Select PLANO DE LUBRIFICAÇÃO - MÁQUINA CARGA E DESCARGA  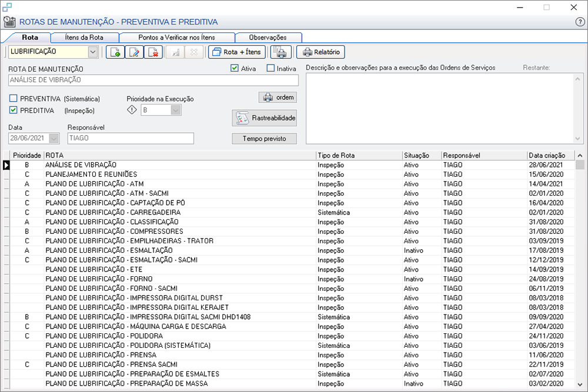coord(292,326)
